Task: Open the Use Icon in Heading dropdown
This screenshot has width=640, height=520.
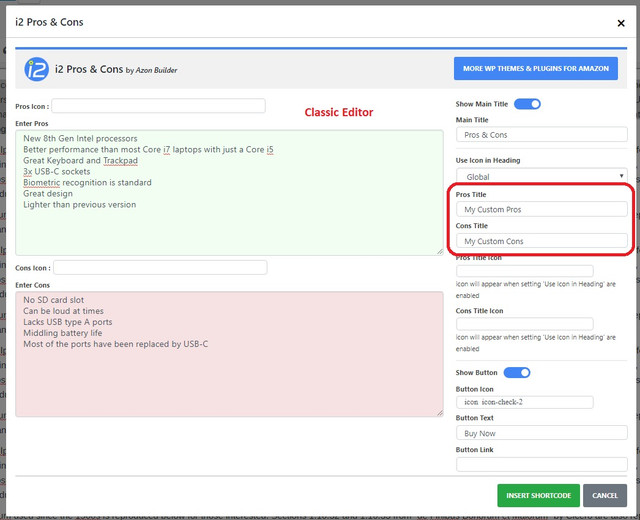Action: tap(541, 176)
